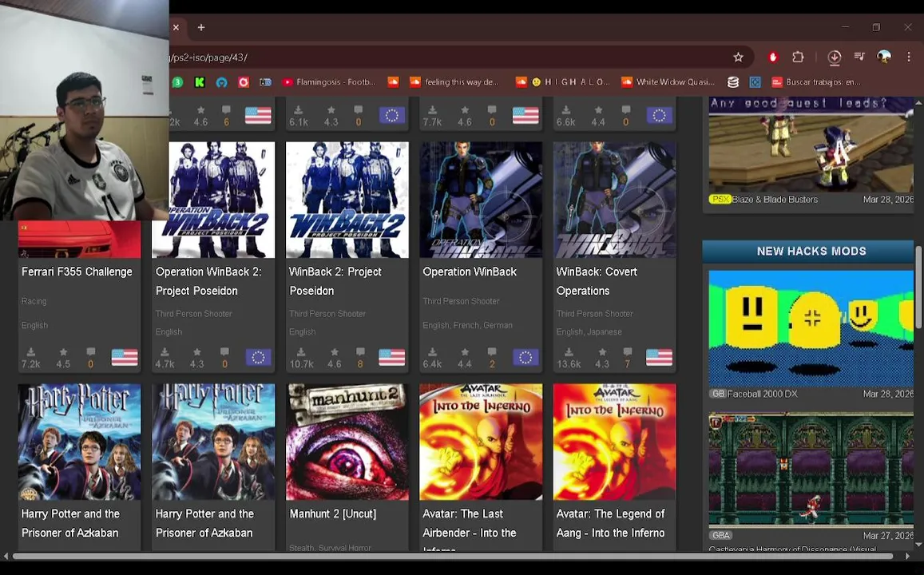Open the Operation WinBack game title

(x=469, y=272)
